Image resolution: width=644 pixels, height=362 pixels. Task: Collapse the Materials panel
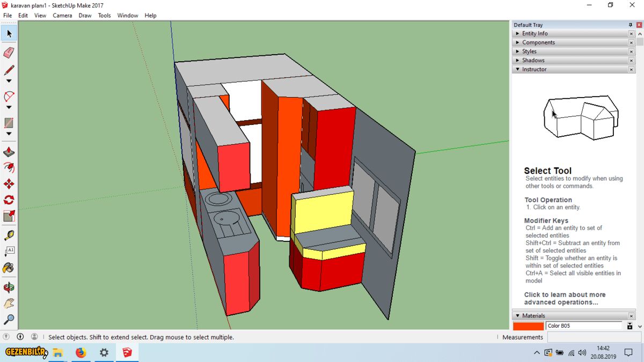570,316
